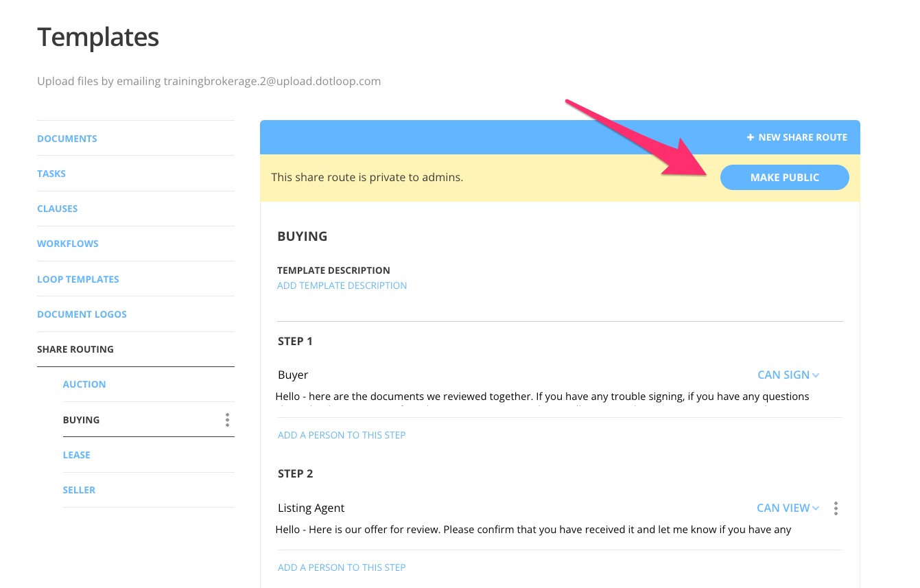The width and height of the screenshot is (920, 588).
Task: Click ADD TEMPLATE DESCRIPTION link
Action: click(x=342, y=285)
